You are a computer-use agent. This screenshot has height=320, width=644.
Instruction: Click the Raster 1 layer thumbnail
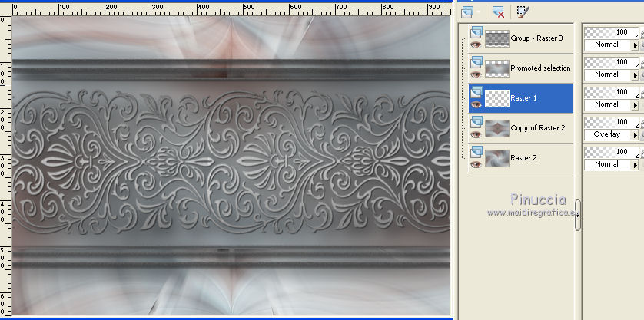(x=497, y=98)
